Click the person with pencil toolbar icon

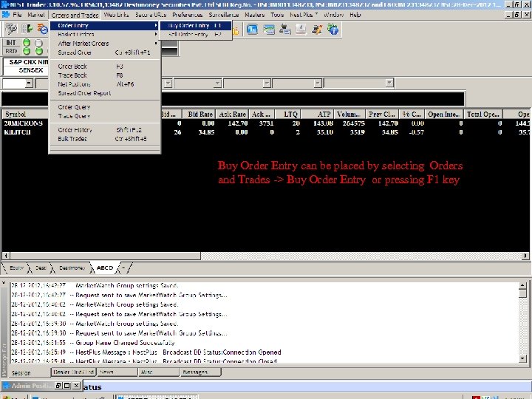pyautogui.click(x=317, y=30)
